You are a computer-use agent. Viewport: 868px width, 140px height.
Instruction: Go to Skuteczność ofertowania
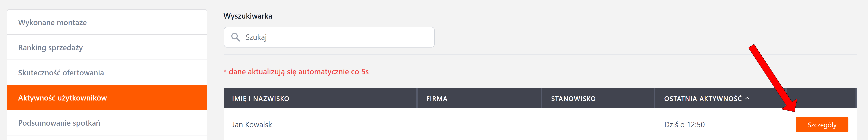61,73
